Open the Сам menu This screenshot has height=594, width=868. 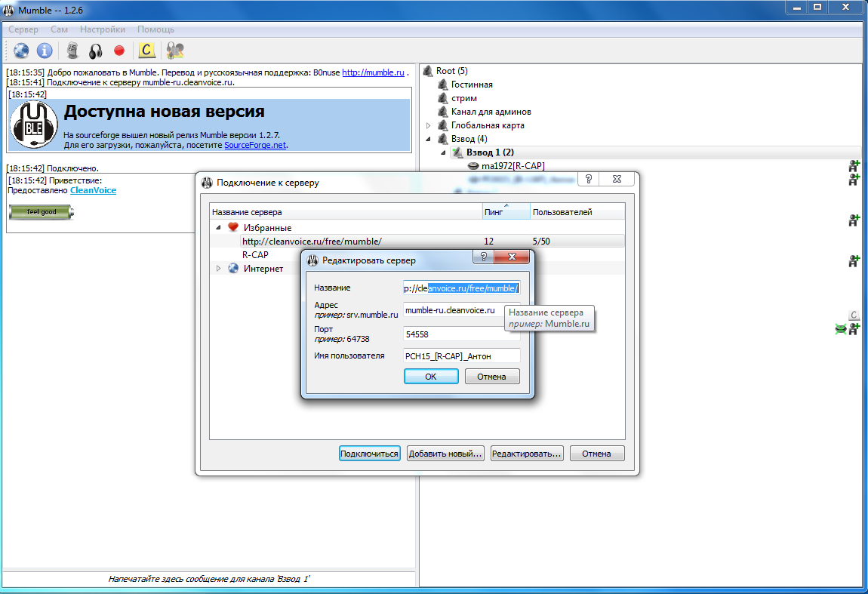pyautogui.click(x=59, y=29)
